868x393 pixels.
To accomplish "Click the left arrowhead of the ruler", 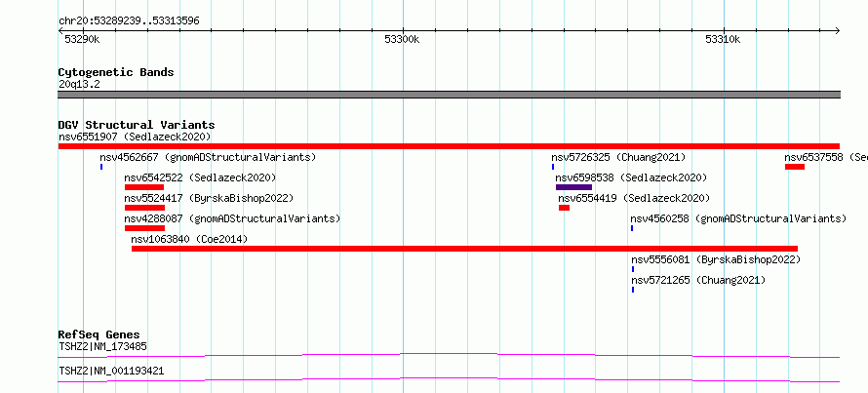I will (60, 31).
